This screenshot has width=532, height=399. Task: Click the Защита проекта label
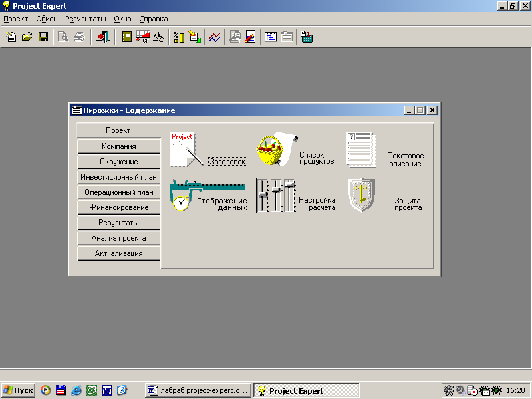[408, 204]
